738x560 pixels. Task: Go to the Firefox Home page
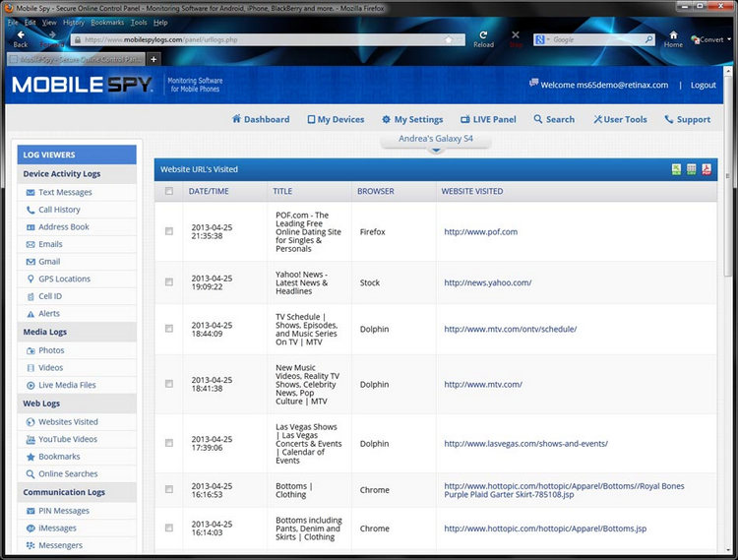pos(673,39)
